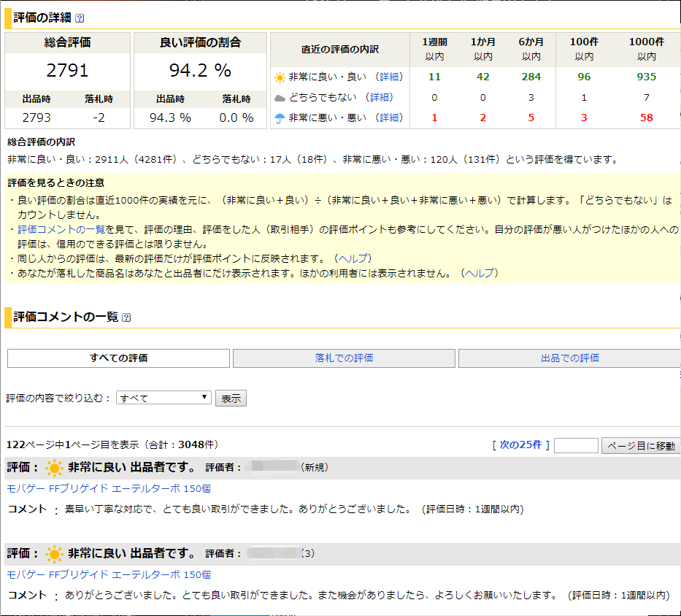
Task: Click the 総合評価 score 2791
Action: point(67,70)
